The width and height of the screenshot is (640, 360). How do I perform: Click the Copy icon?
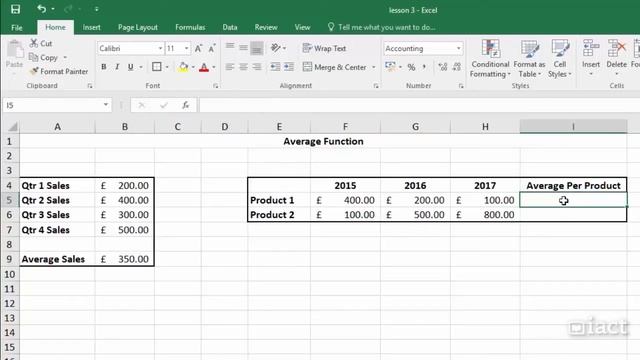pyautogui.click(x=33, y=57)
